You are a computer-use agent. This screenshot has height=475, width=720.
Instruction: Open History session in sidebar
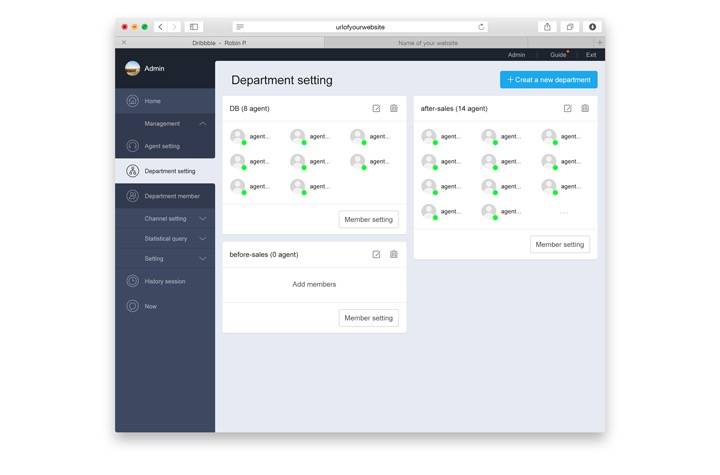point(164,281)
